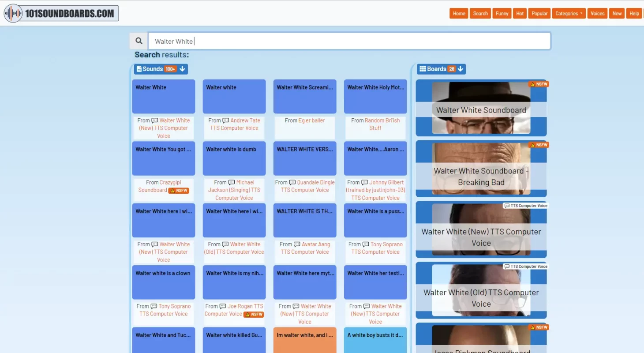This screenshot has height=353, width=644.
Task: Play the "Walter White is my nih..." sound
Action: [234, 282]
